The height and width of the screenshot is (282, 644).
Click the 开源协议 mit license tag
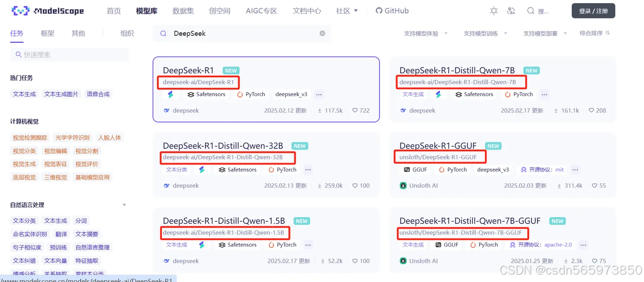pos(542,170)
